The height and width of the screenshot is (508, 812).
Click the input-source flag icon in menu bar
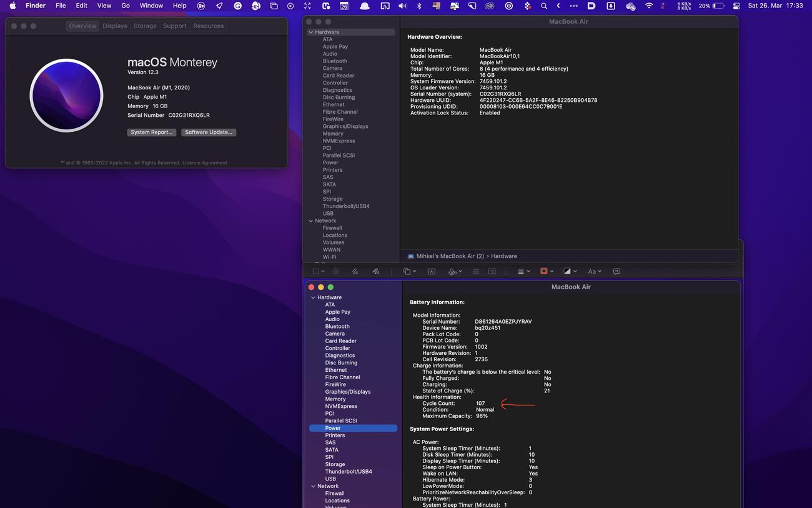(436, 6)
